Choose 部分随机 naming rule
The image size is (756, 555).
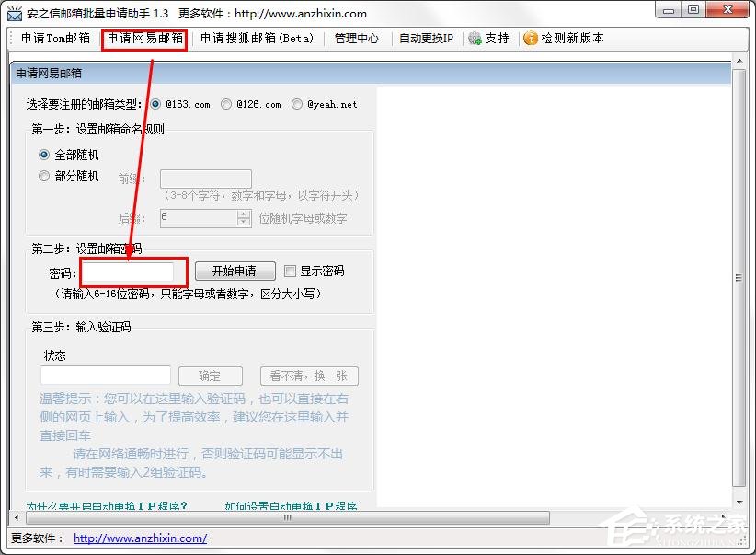click(44, 176)
